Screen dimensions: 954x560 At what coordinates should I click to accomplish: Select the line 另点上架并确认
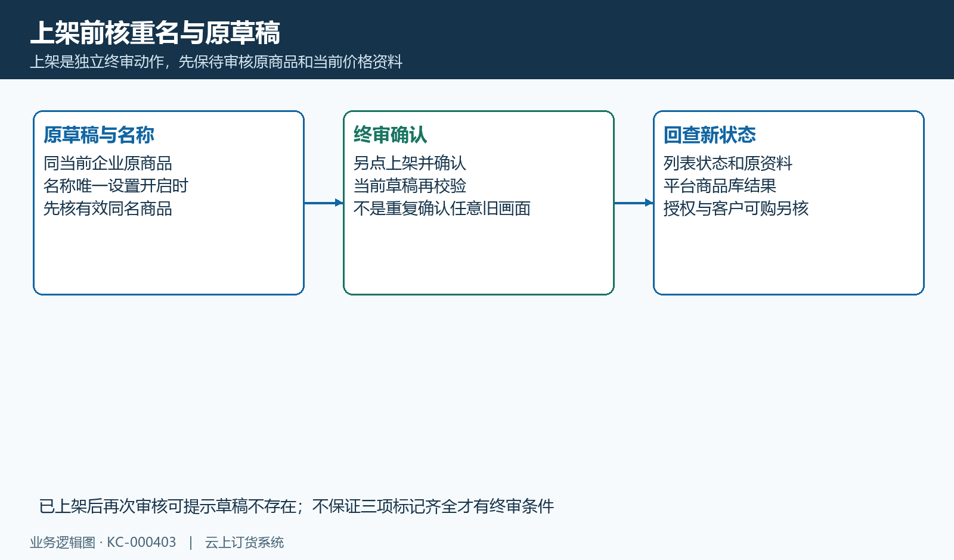pos(410,163)
